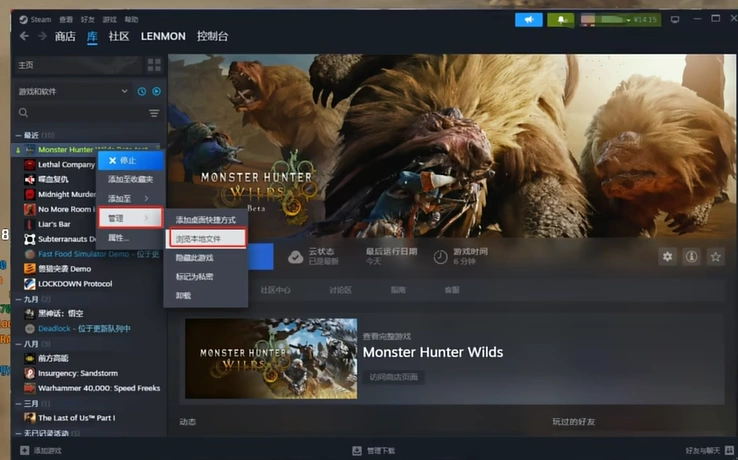Click the library grid view icon

point(154,65)
